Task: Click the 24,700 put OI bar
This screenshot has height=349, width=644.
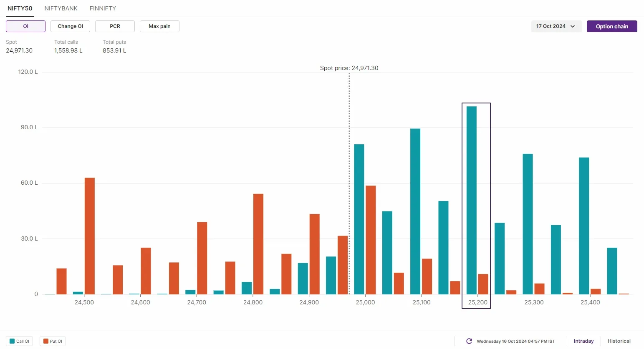Action: 202,258
